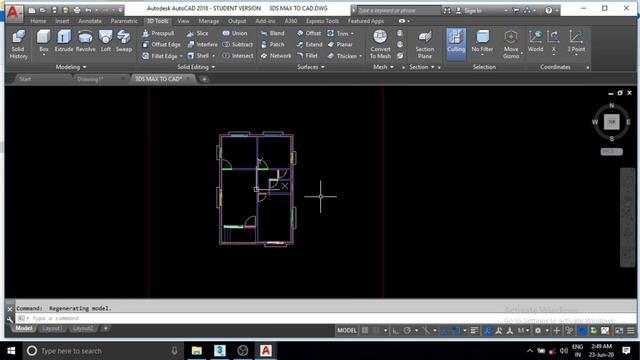This screenshot has width=640, height=360.
Task: Click the surface Extend tool
Action: pyautogui.click(x=309, y=44)
